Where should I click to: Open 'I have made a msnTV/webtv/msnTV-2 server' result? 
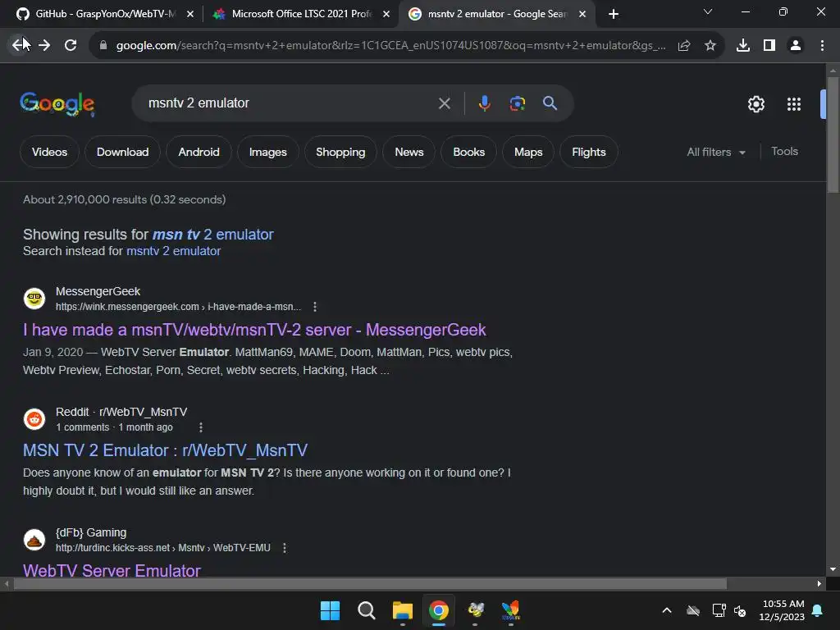pos(254,330)
